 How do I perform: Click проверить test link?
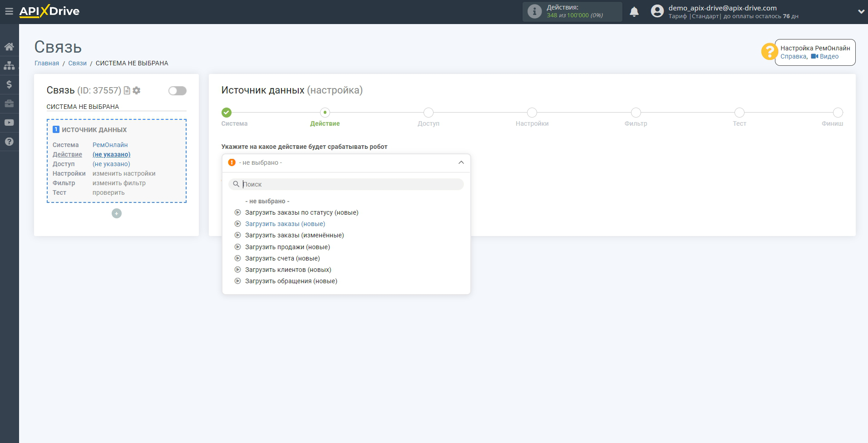coord(108,192)
